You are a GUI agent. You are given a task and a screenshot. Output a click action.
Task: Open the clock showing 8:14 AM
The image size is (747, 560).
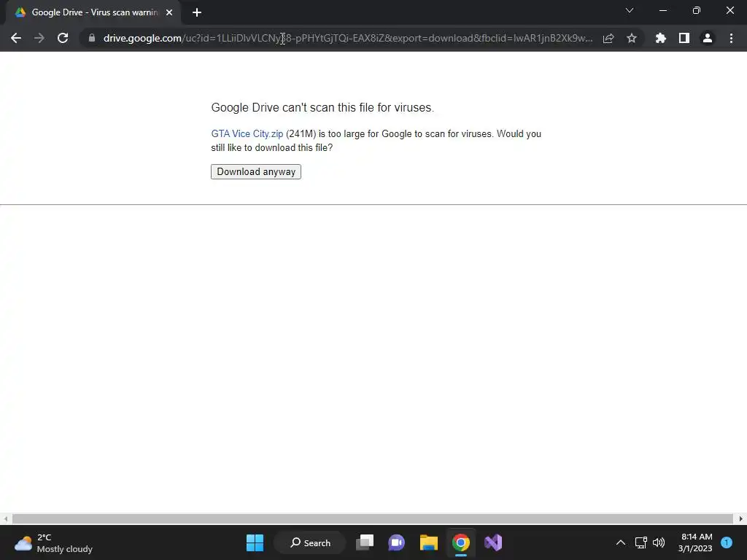[x=695, y=542]
